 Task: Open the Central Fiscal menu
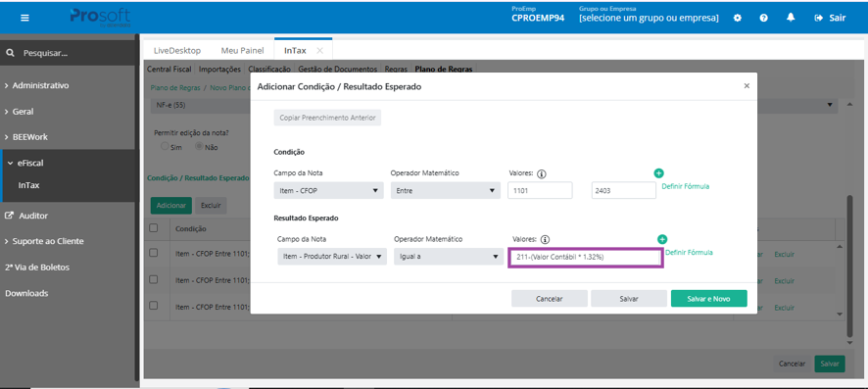(169, 70)
